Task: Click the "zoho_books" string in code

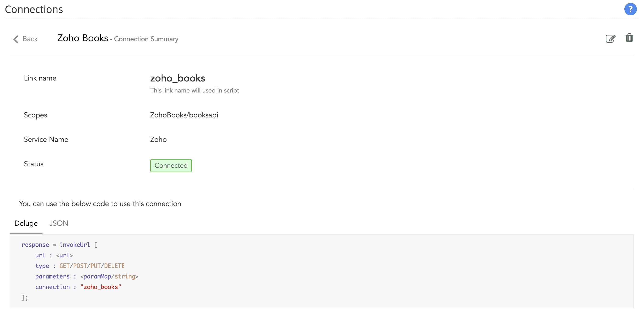Action: [100, 287]
